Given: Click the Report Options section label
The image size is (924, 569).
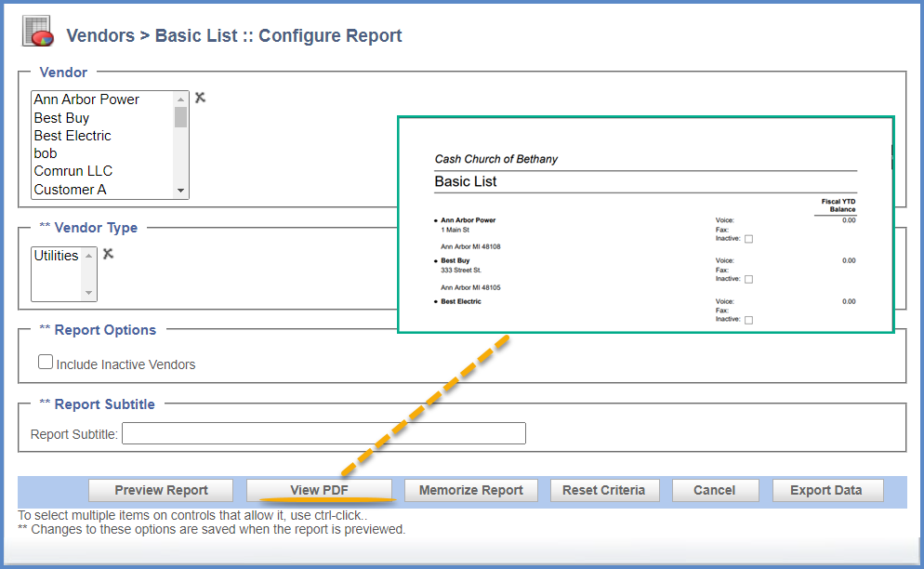Looking at the screenshot, I should 105,330.
